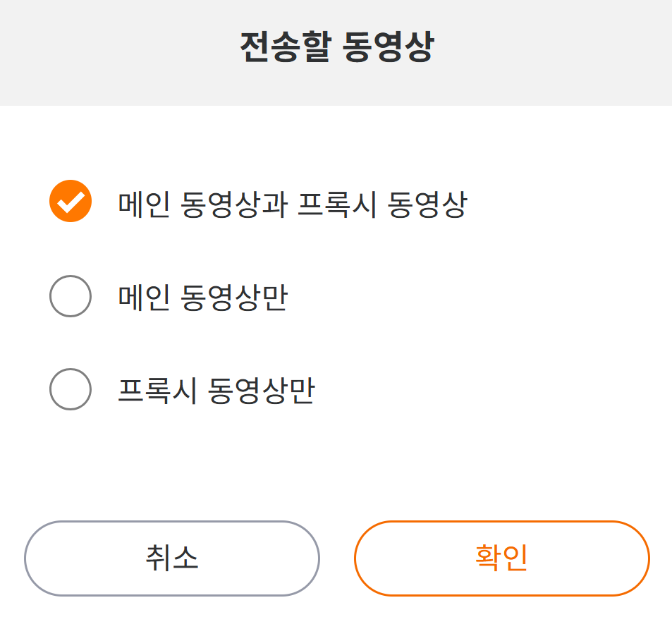The width and height of the screenshot is (672, 617).
Task: Click the '프록시 동영상만' text label
Action: pos(216,391)
